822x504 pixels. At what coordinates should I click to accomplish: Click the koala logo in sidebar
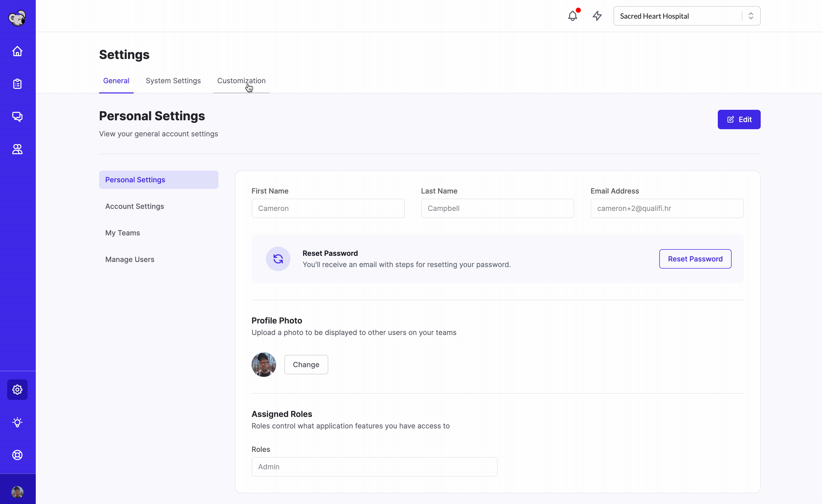coord(17,18)
